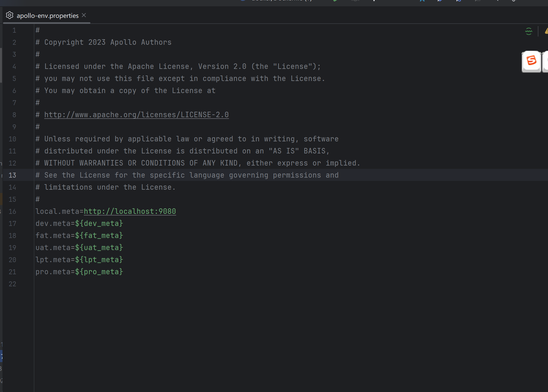Place cursor on 'Copyright 2023 Apollo Authors' line
Viewport: 548px width, 392px height.
(104, 42)
